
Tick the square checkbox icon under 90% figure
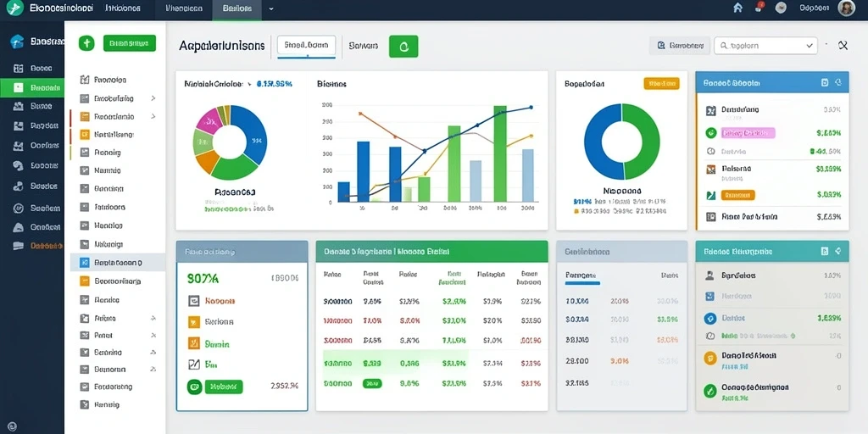(194, 301)
